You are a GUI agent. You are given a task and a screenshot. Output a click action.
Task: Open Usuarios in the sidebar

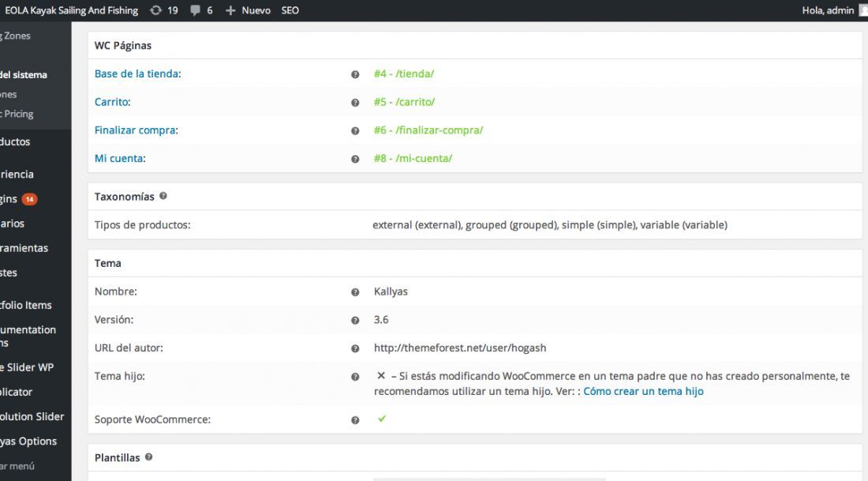(x=12, y=224)
